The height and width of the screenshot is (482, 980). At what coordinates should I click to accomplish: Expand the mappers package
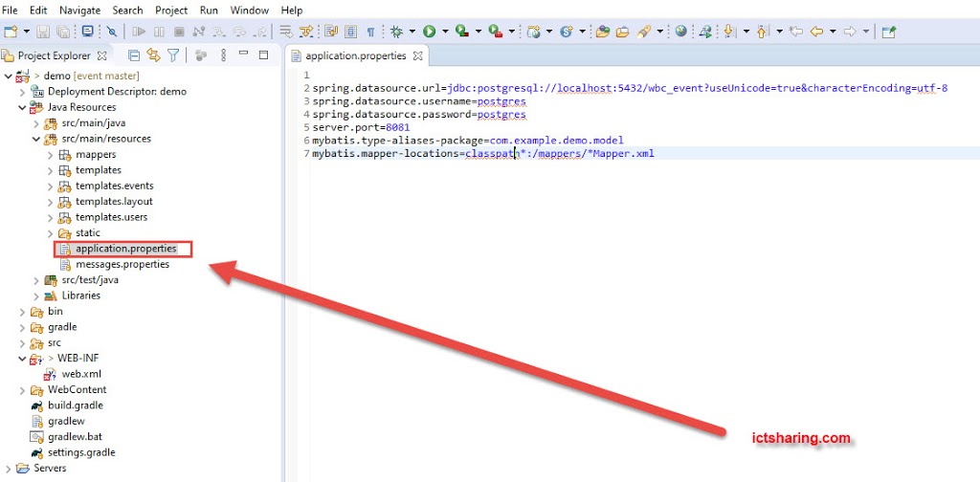[x=50, y=154]
